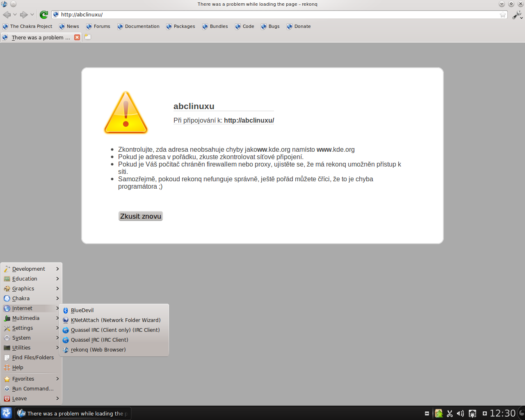525x420 pixels.
Task: Launch KNetAttach Network Folder Wizard
Action: (x=114, y=320)
